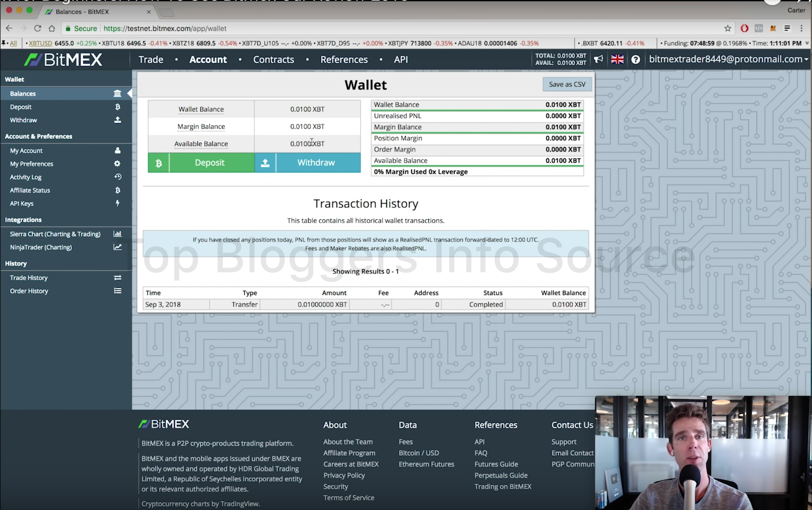Click the browser address bar URL
Screen dimensions: 812x510
coord(165,28)
